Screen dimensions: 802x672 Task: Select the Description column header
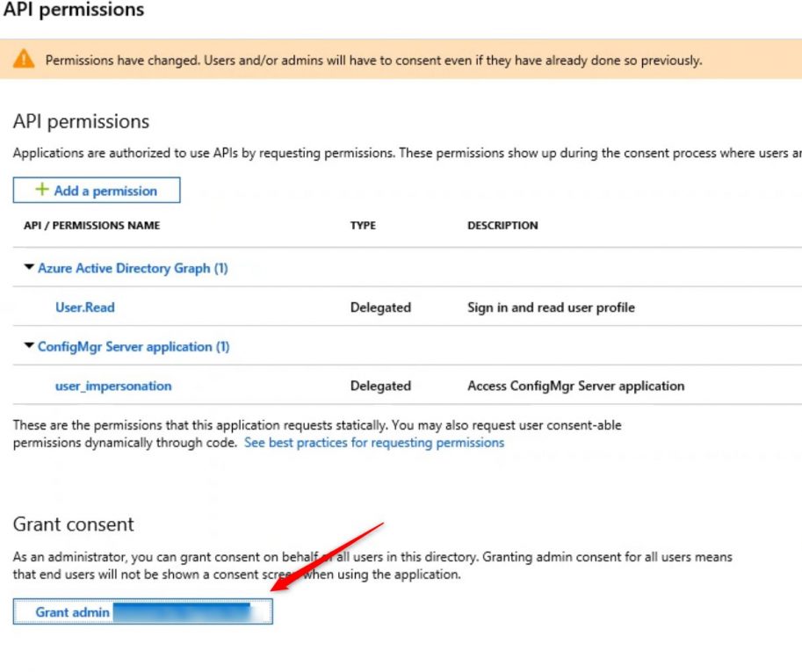click(x=502, y=226)
